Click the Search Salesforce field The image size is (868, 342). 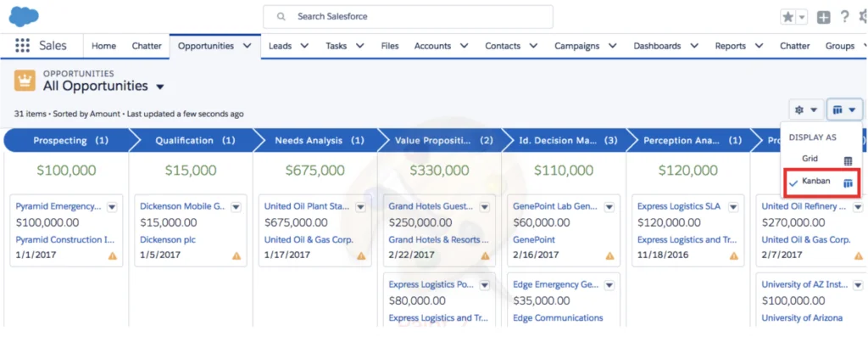[408, 17]
